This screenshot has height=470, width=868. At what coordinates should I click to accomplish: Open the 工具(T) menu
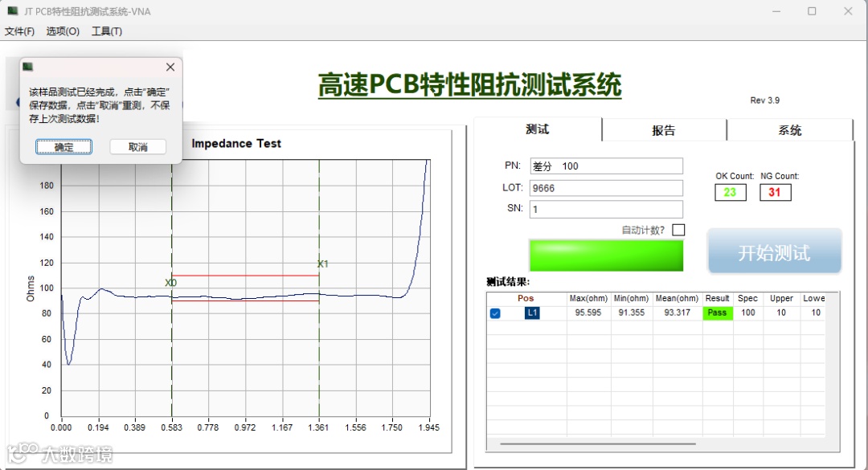coord(106,31)
